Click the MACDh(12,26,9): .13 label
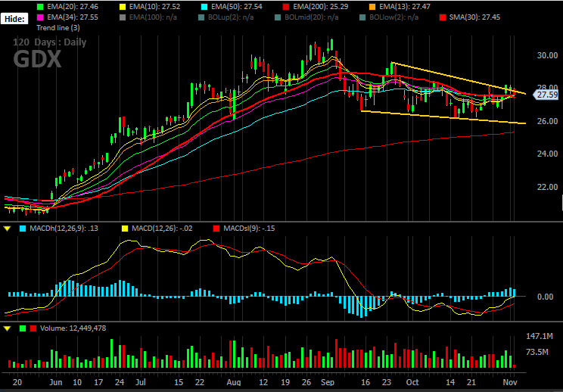The height and width of the screenshot is (392, 563). point(64,229)
